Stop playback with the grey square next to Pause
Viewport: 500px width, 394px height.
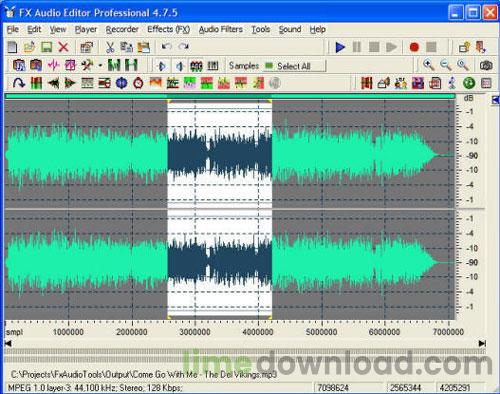(x=374, y=47)
